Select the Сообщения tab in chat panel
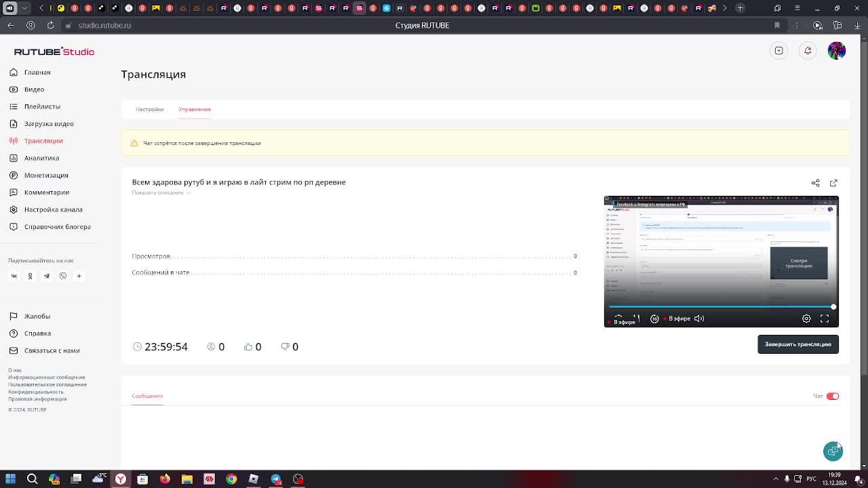Viewport: 868px width, 488px height. [147, 396]
